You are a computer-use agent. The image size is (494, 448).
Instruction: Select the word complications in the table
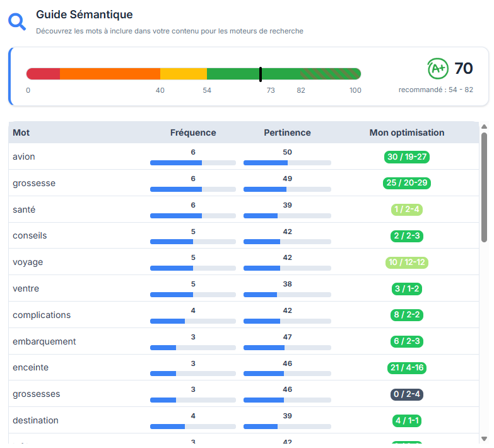tap(42, 315)
